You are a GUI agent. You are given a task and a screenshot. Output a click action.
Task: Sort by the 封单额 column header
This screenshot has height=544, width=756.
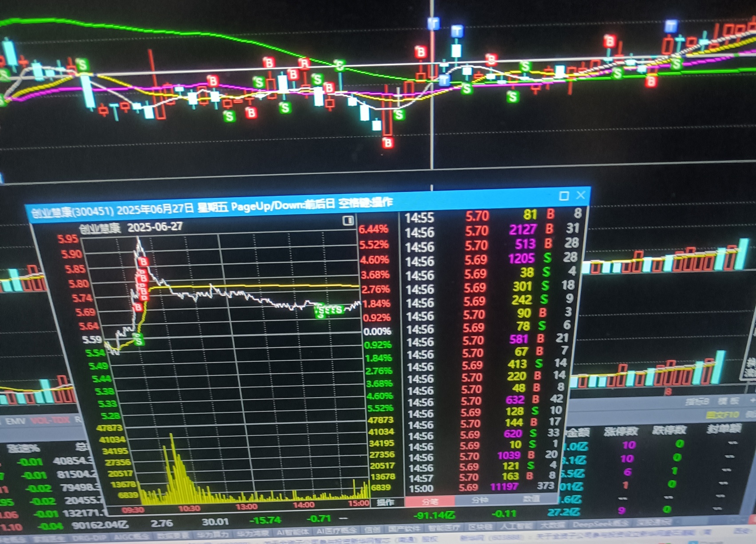724,428
